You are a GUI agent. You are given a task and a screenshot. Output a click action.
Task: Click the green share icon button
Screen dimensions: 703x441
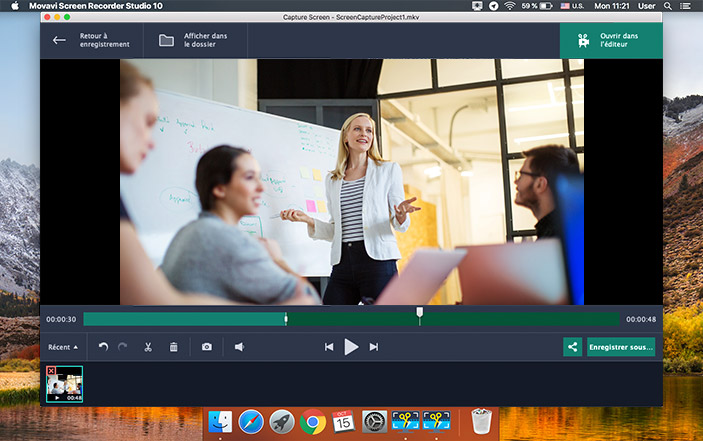[572, 347]
